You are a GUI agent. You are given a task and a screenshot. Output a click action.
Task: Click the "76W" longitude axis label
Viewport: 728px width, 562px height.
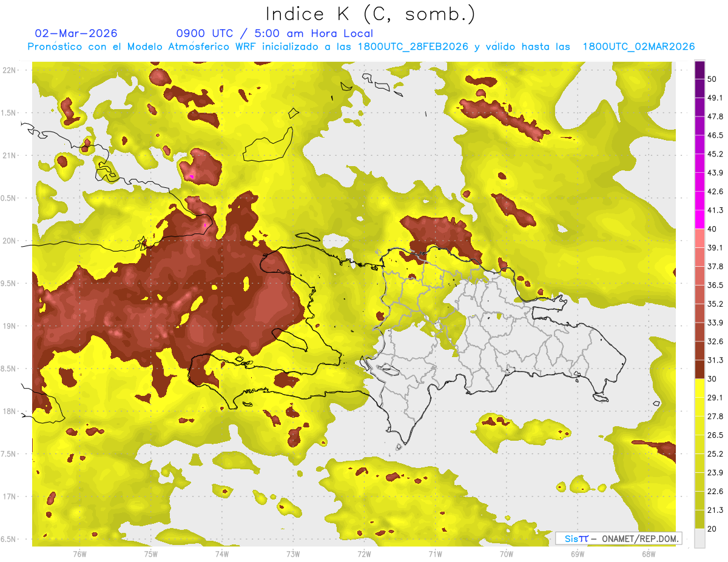tap(79, 554)
